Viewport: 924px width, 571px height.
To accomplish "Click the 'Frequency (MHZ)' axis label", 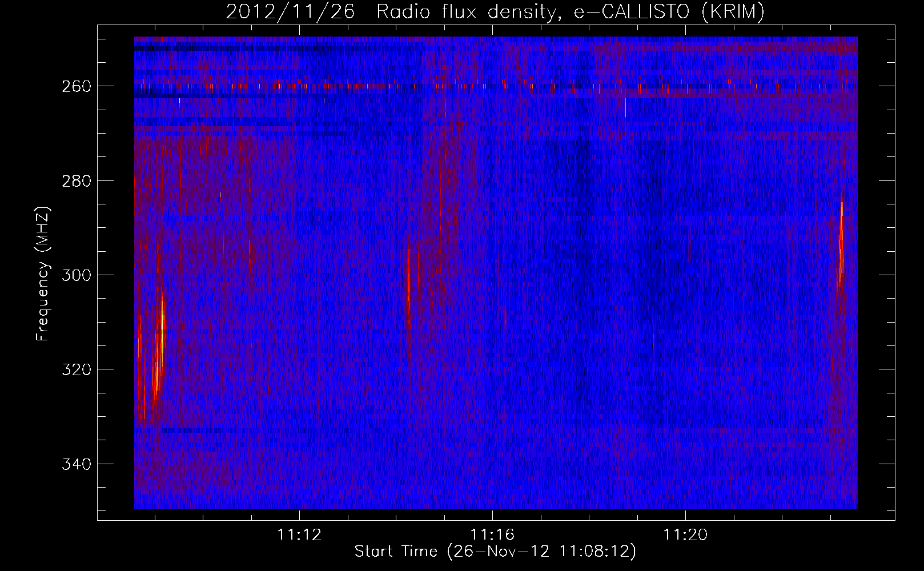I will pyautogui.click(x=43, y=274).
